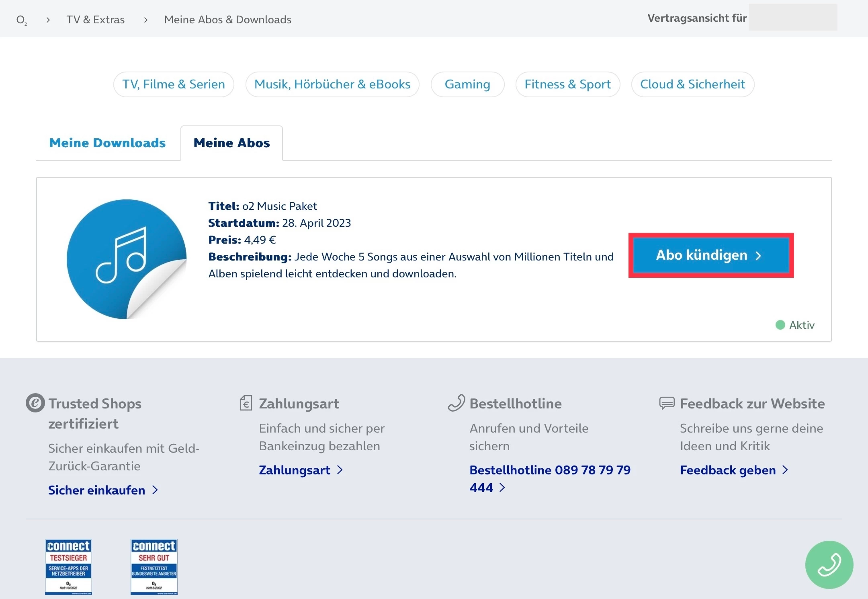This screenshot has height=599, width=868.
Task: Click the Trusted Shops e-badge icon
Action: coord(35,403)
